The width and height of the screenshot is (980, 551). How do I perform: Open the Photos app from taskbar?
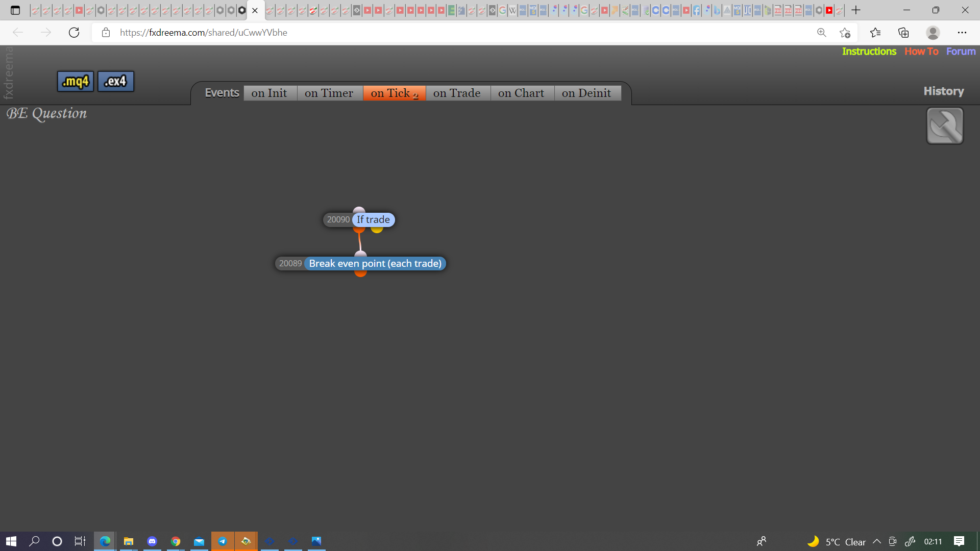click(316, 541)
